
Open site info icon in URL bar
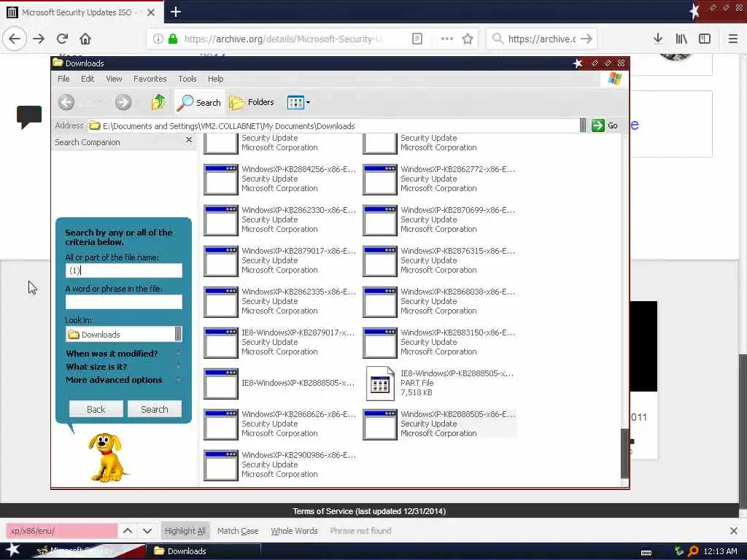(158, 39)
